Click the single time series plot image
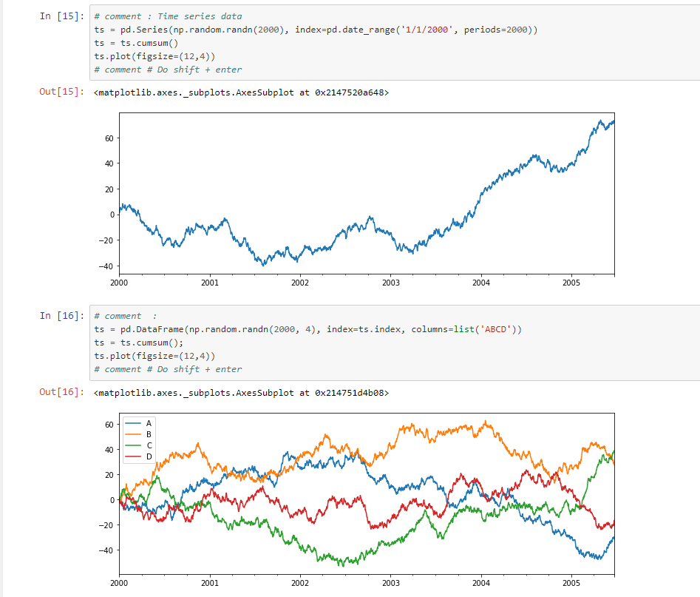This screenshot has height=597, width=700. tap(357, 199)
